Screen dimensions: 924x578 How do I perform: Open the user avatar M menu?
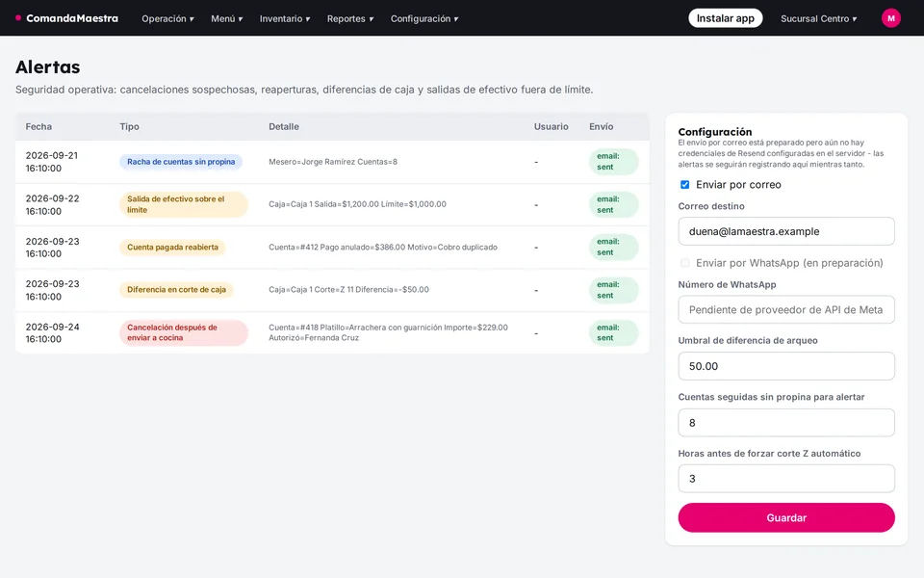[x=890, y=18]
